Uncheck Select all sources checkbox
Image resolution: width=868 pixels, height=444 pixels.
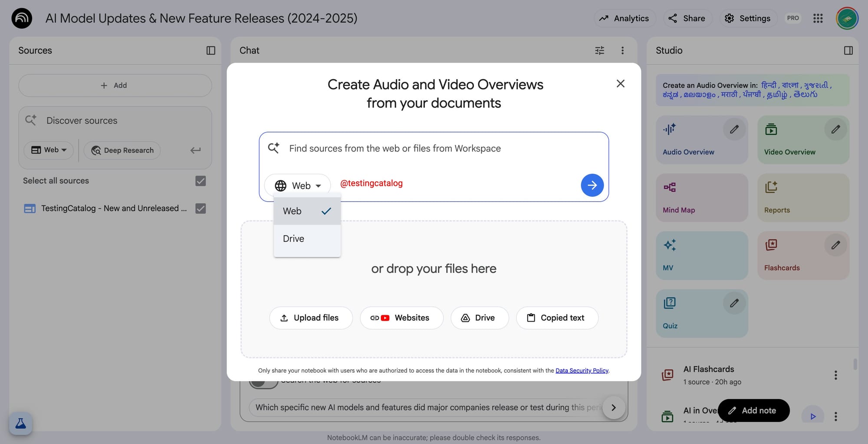click(x=201, y=181)
